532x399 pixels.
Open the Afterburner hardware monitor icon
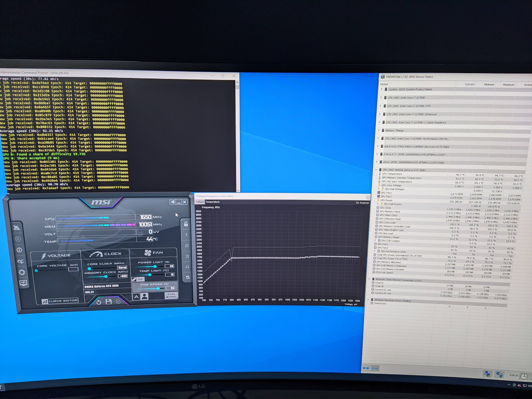point(23,283)
